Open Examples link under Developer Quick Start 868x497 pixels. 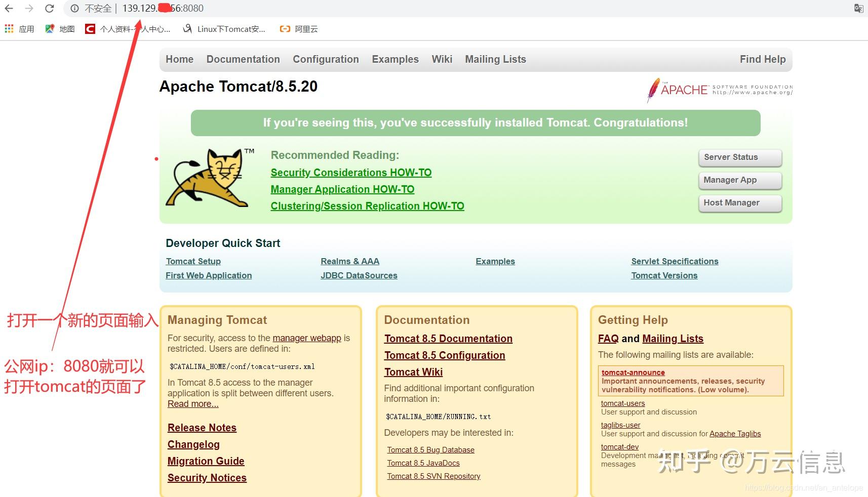[495, 261]
